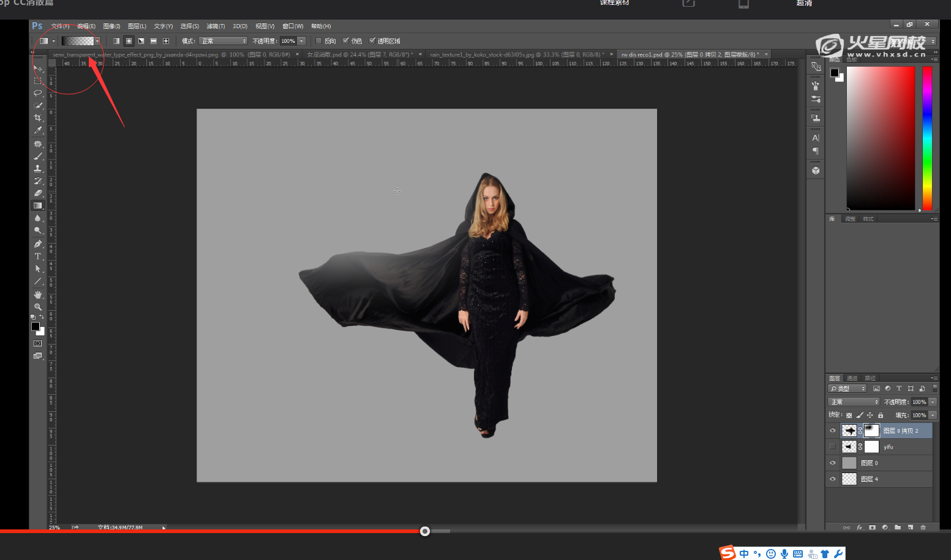Toggle lock all padlock icon
Image resolution: width=951 pixels, height=560 pixels.
[x=881, y=415]
